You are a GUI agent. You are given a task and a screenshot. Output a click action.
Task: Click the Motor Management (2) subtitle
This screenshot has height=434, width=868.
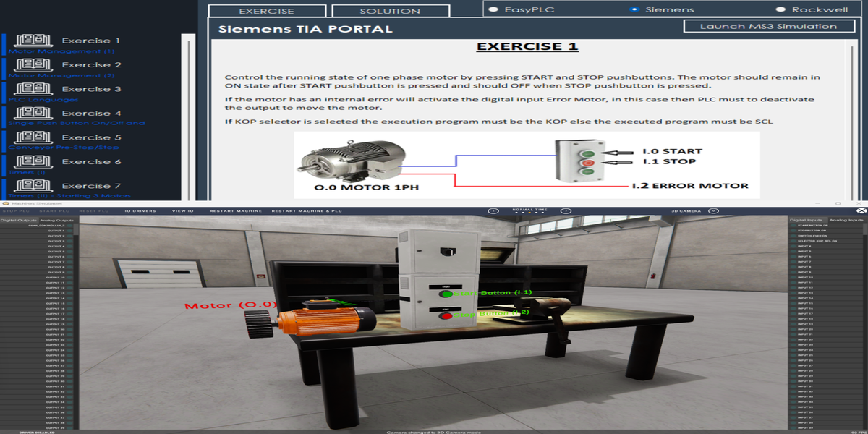point(62,75)
